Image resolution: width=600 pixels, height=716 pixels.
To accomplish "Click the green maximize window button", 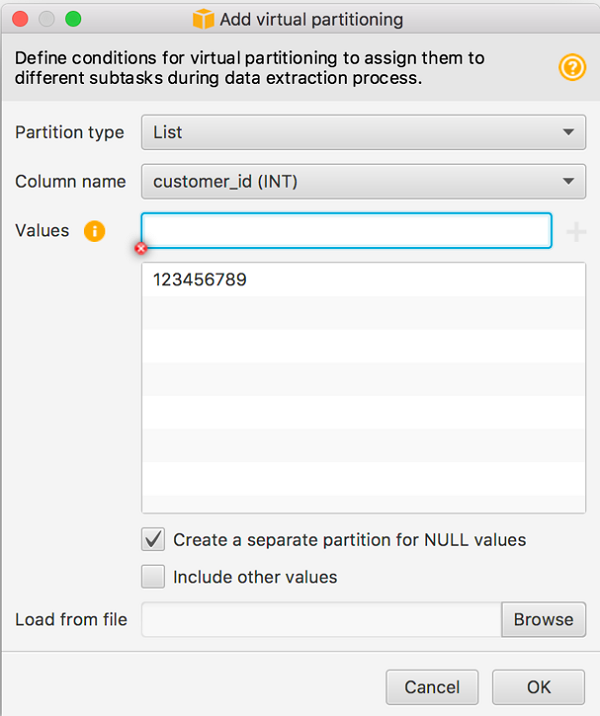I will 72,19.
